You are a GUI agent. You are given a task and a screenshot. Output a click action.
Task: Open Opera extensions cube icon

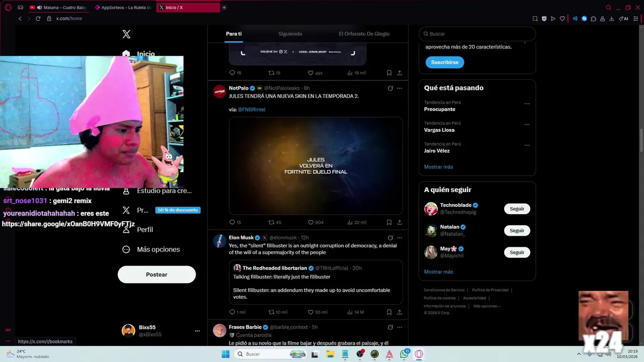593,19
